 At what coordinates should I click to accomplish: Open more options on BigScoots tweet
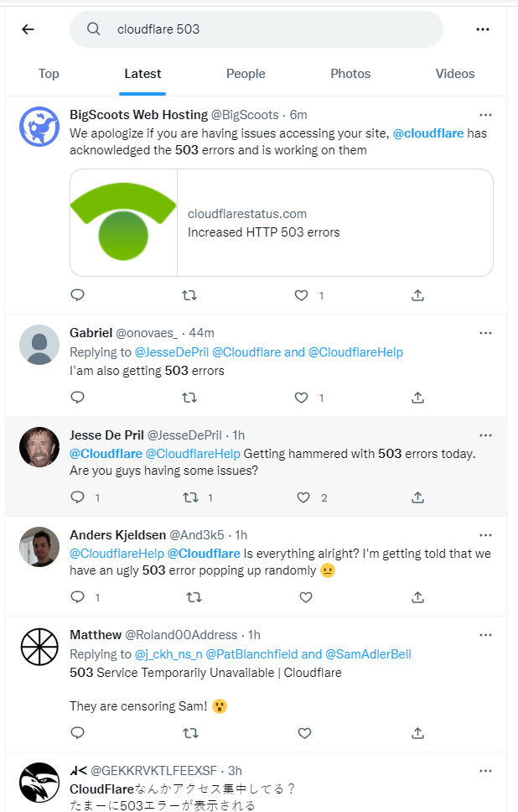(x=485, y=115)
